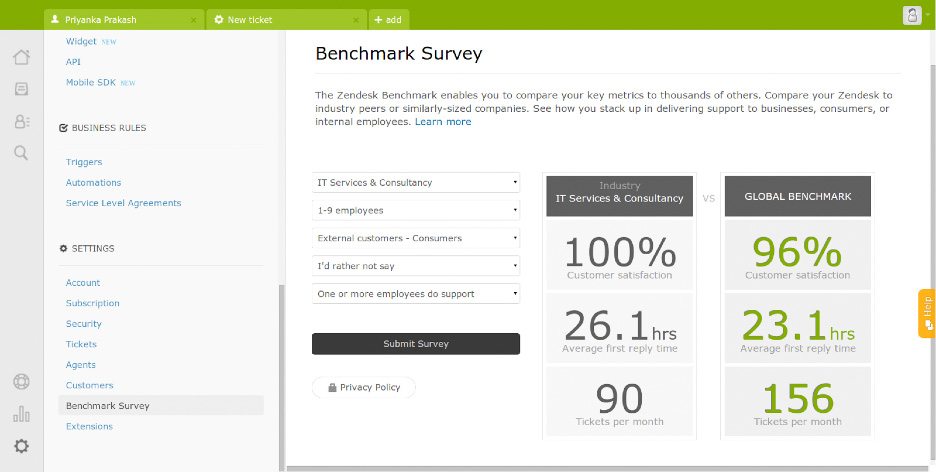
Task: Open the IT Services & Consultancy dropdown
Action: (415, 183)
